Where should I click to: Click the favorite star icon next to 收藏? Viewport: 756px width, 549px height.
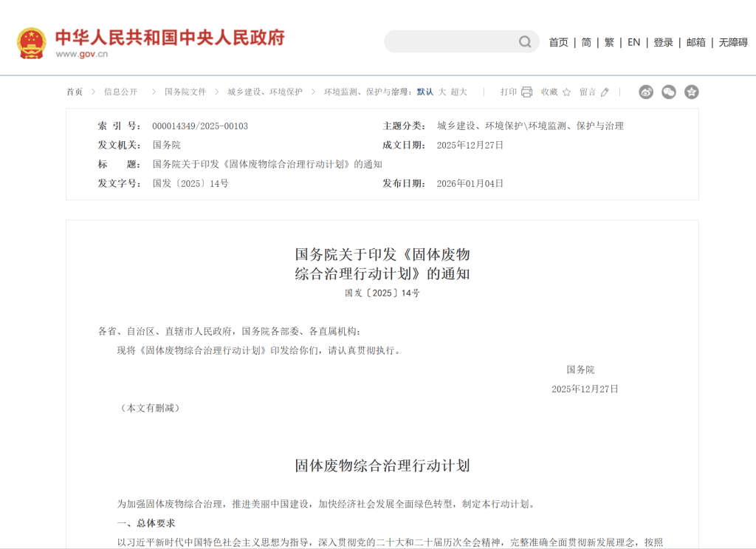566,92
